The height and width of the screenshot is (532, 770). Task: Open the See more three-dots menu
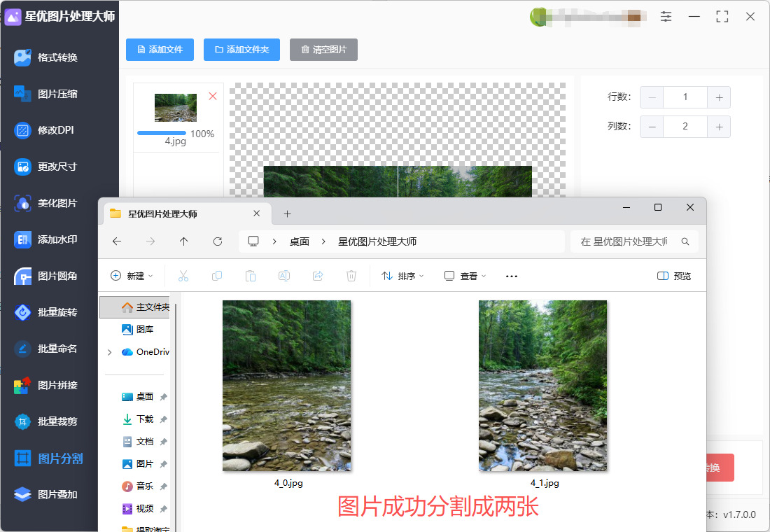click(512, 276)
